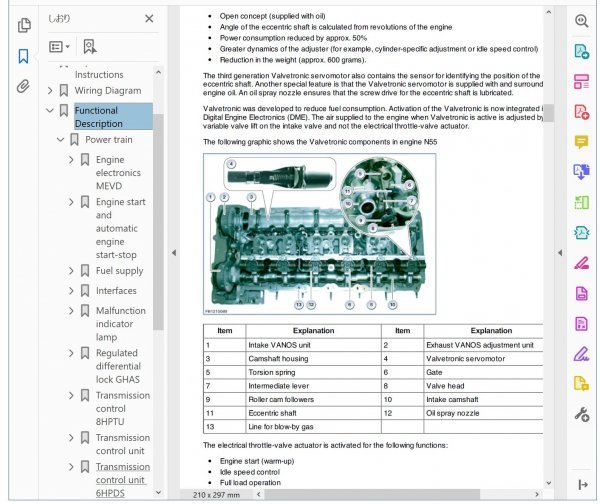This screenshot has height=504, width=600.
Task: Collapse the Functional Description bookmark
Action: (50, 111)
